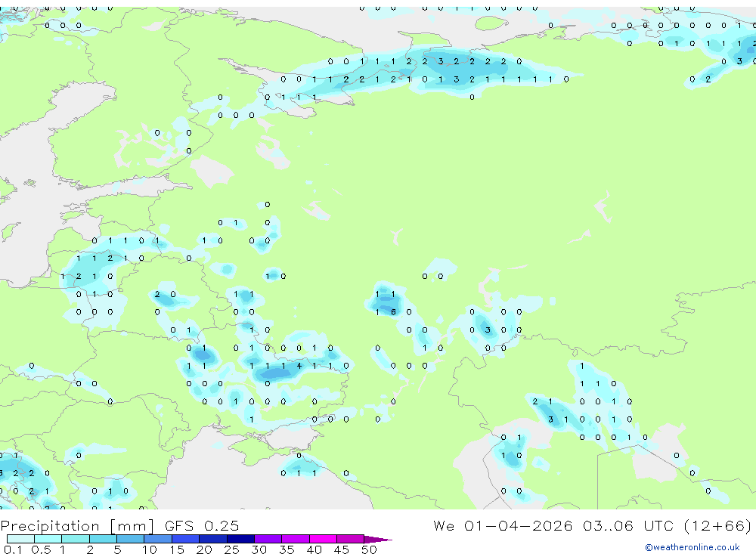756x554 pixels.
Task: Click the "(12+66)" forecast run label
Action: tap(717, 526)
